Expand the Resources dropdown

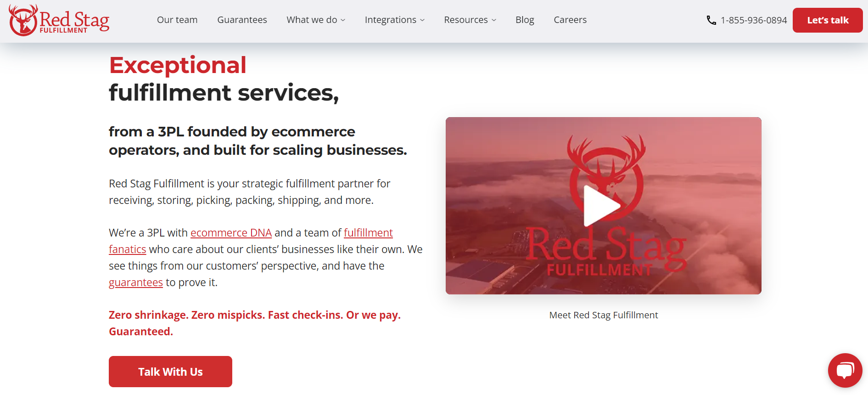(470, 20)
